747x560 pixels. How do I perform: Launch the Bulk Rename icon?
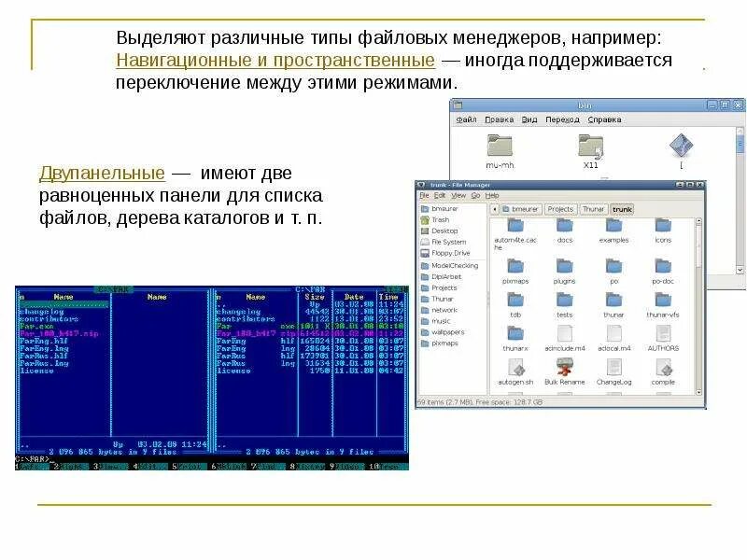point(565,368)
